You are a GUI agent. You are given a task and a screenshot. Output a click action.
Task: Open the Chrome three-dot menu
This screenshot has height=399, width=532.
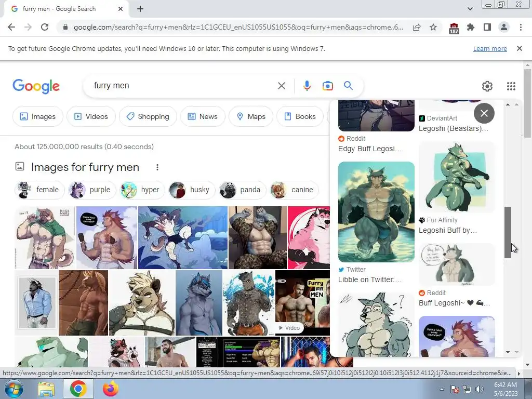click(521, 27)
